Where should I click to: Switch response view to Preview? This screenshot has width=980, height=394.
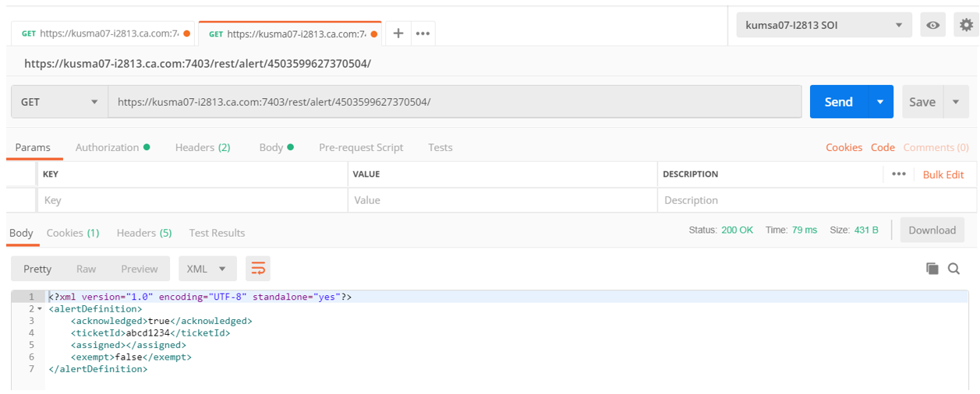coord(139,269)
